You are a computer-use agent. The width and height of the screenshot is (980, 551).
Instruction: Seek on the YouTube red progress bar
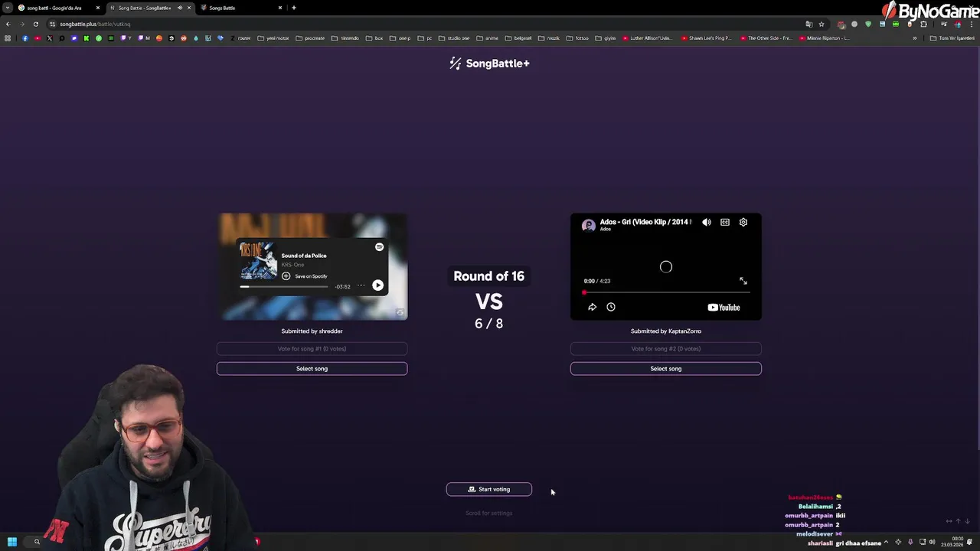[x=666, y=292]
